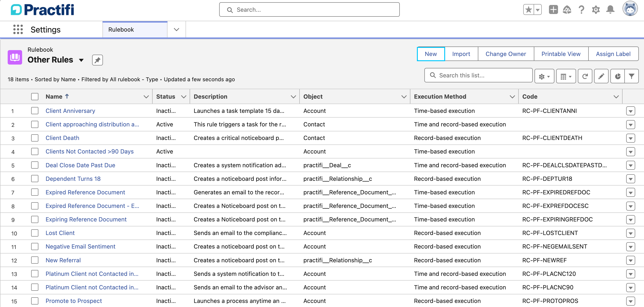Focus the global Search field
This screenshot has height=307, width=644.
[x=309, y=10]
